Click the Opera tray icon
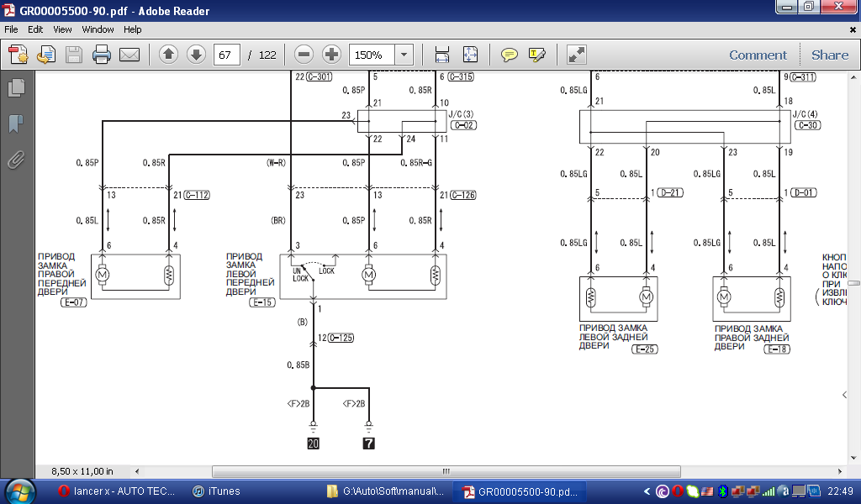The image size is (861, 504). tap(678, 491)
